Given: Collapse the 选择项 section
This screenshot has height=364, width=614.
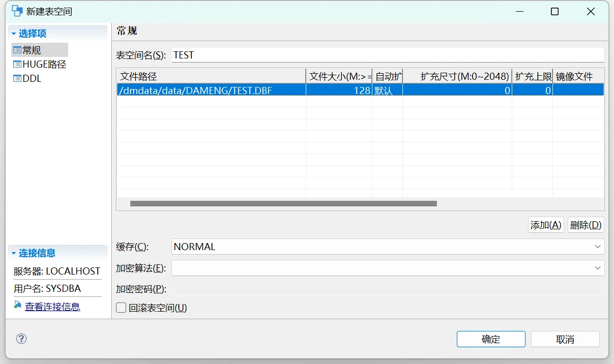Looking at the screenshot, I should click(x=14, y=34).
